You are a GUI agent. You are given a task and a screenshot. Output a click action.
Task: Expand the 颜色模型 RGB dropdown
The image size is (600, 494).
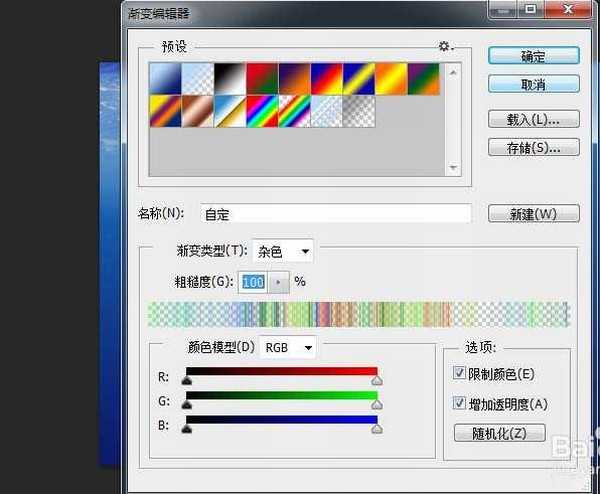tap(287, 348)
